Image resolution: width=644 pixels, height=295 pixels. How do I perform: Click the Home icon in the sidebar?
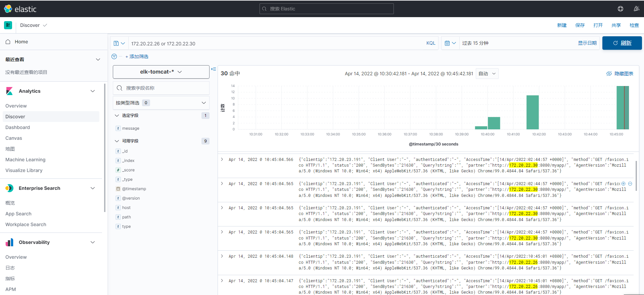(x=8, y=42)
